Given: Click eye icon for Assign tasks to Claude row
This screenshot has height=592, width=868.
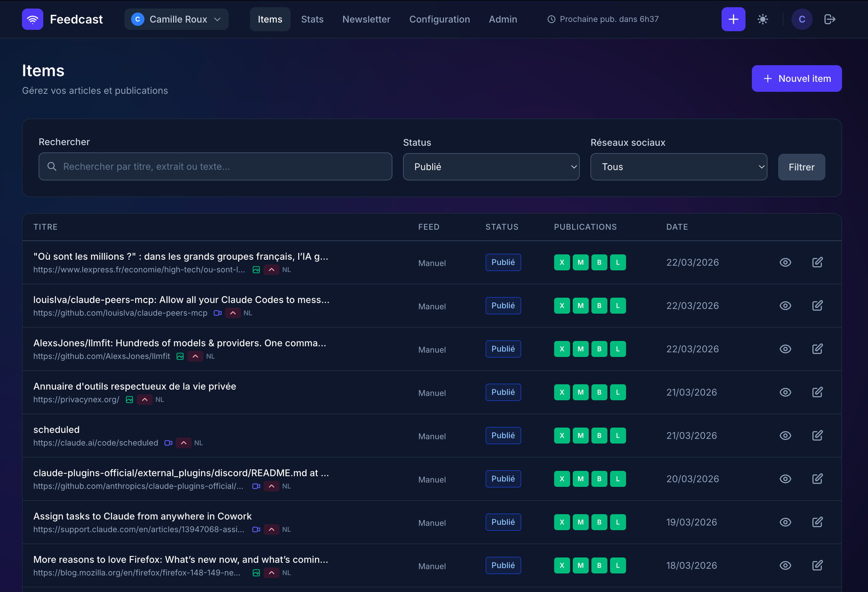Looking at the screenshot, I should (x=785, y=522).
